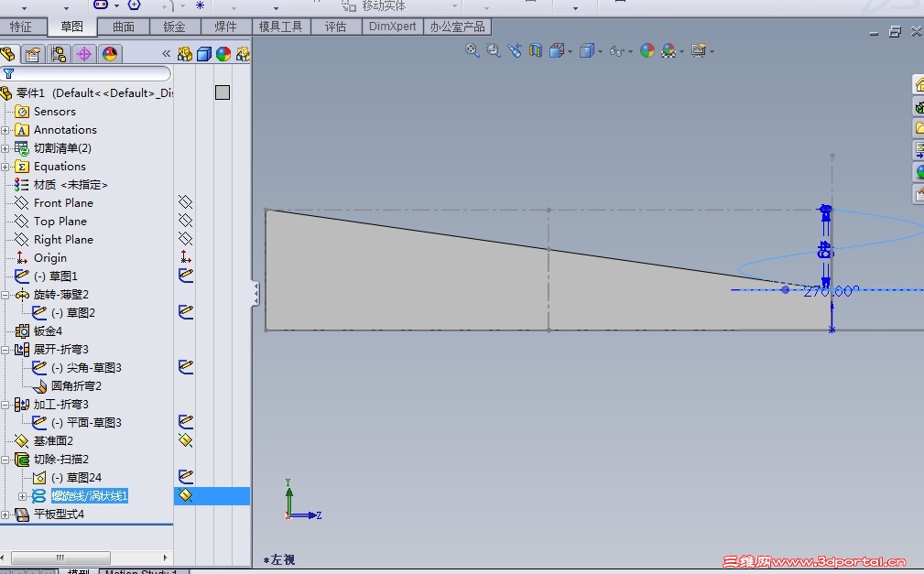The image size is (924, 574).
Task: Switch to the 模具工具 tab
Action: (x=280, y=27)
